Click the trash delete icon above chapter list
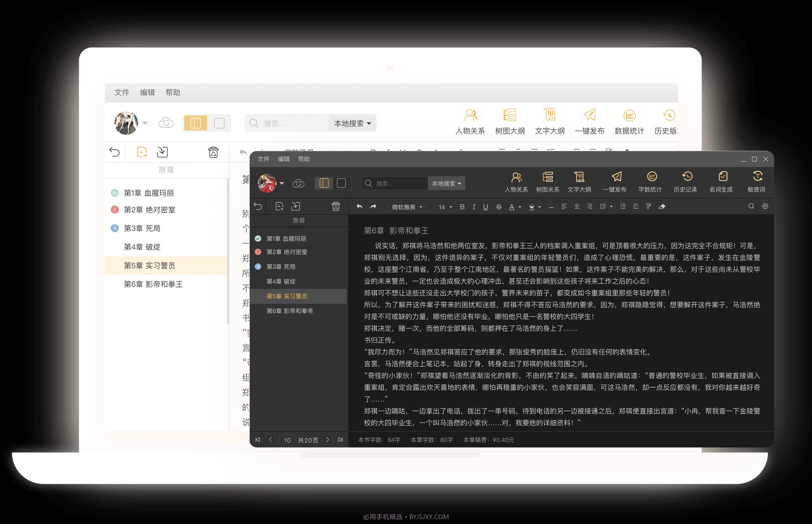Viewport: 812px width, 524px height. (x=336, y=206)
